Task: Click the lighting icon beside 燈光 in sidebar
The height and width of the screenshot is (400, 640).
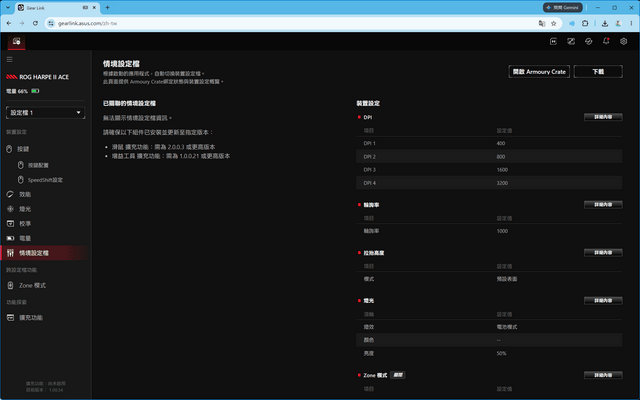Action: coord(10,209)
